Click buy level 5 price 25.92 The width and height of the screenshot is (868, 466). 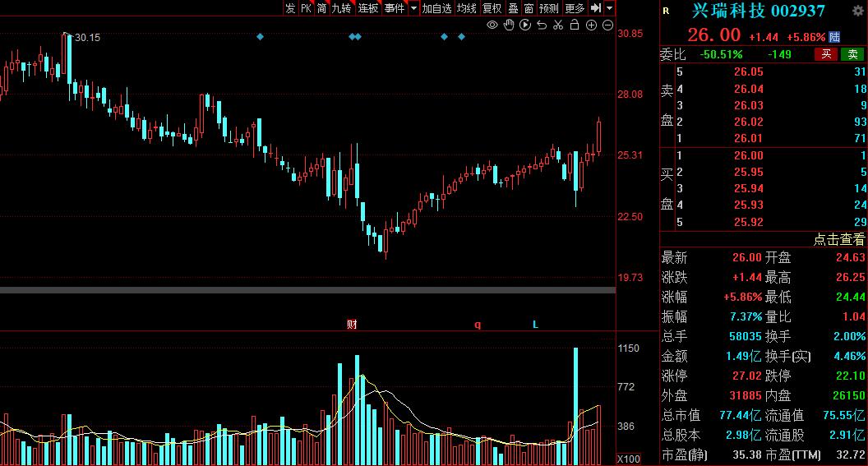coord(749,222)
